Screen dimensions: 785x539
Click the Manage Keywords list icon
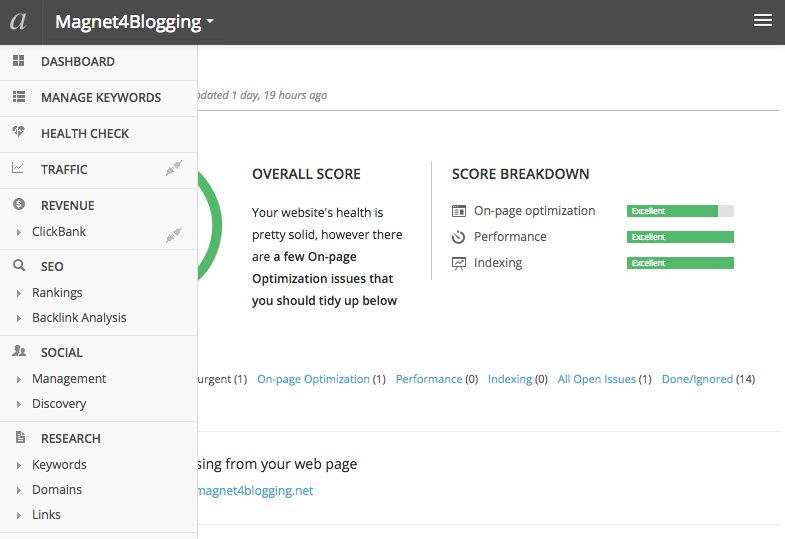tap(19, 97)
